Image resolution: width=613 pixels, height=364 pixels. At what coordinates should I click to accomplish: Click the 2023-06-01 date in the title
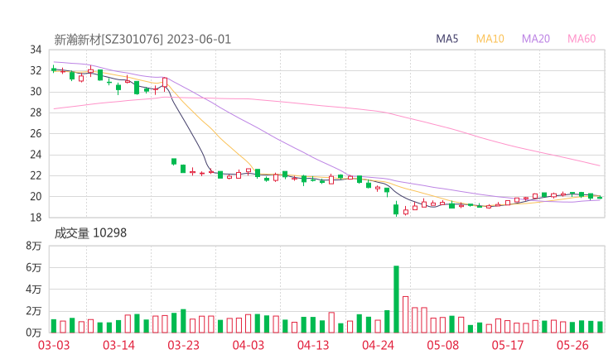tap(200, 39)
